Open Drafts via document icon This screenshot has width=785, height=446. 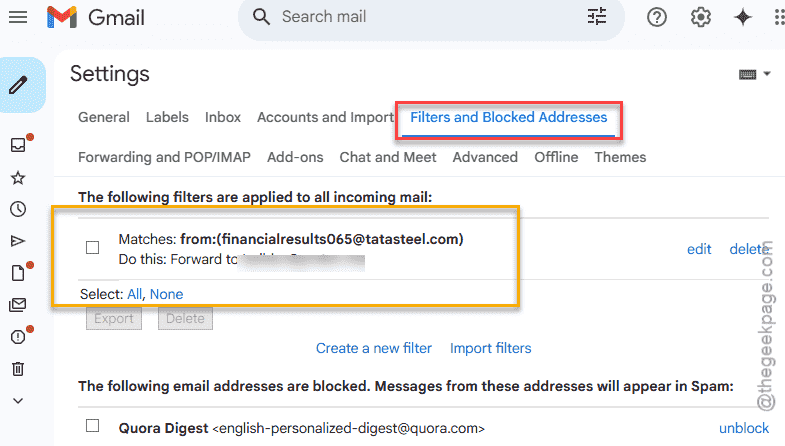click(18, 273)
